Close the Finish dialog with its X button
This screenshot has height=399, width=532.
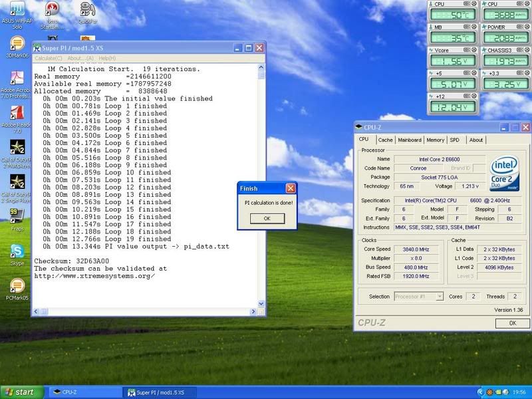click(x=291, y=188)
